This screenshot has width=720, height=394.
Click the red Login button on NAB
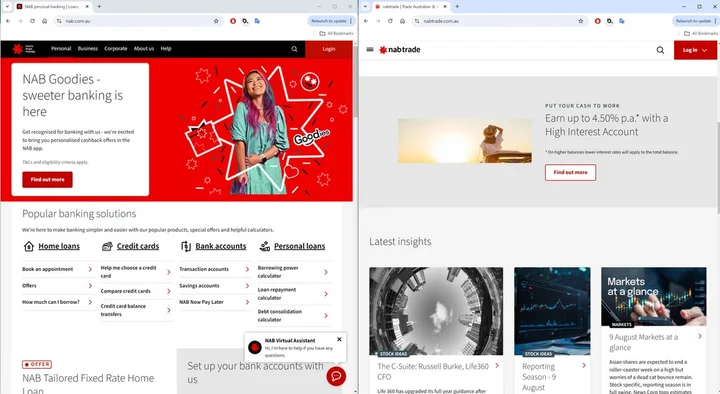click(329, 49)
